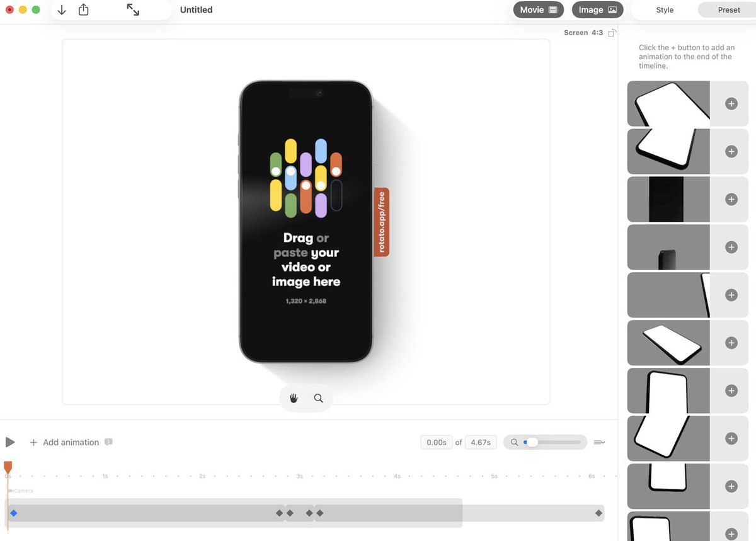Click the Screen 4:3 aspect ratio label
This screenshot has width=756, height=541.
(x=583, y=33)
